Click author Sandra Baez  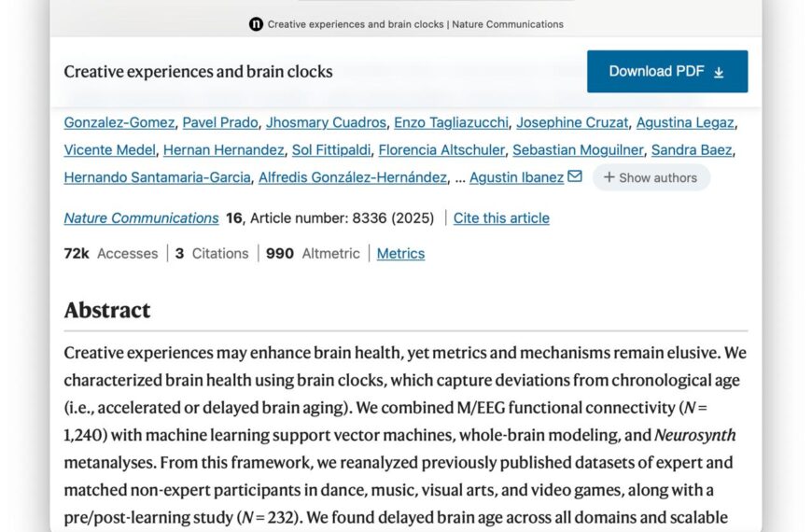pos(692,149)
